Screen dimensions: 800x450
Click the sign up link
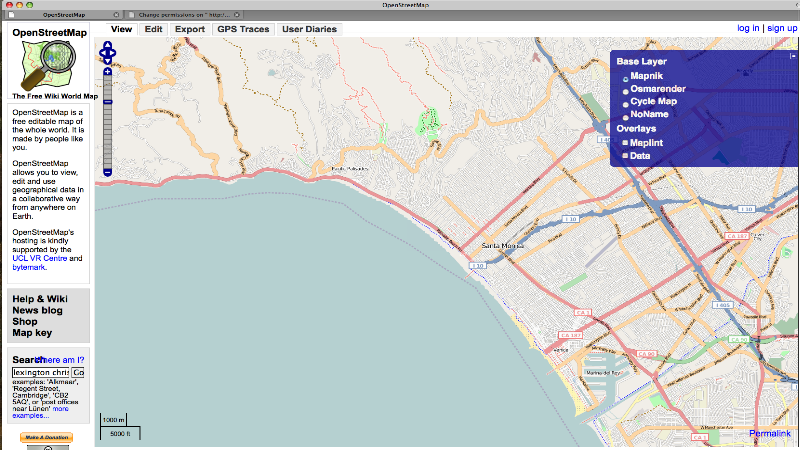782,28
